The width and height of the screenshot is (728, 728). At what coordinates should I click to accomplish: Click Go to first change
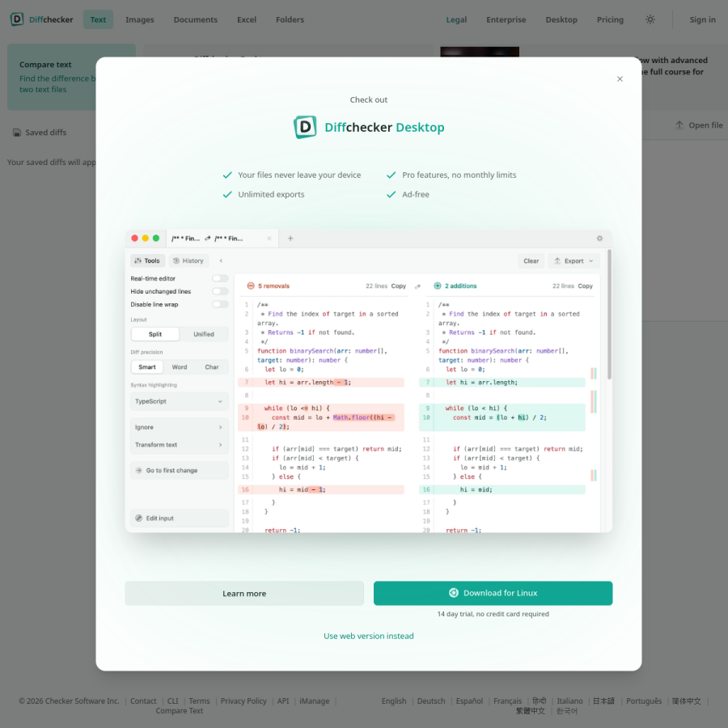point(180,470)
